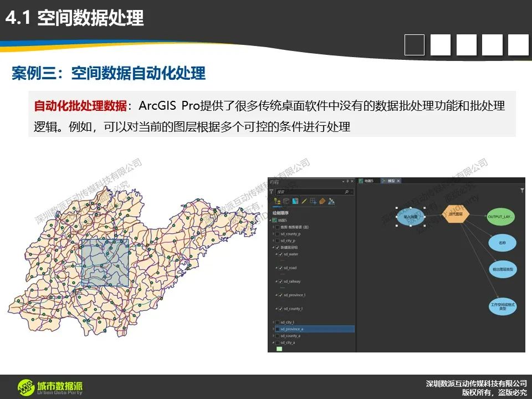
Task: Enable the sd_city_l layer checkbox
Action: [277, 323]
